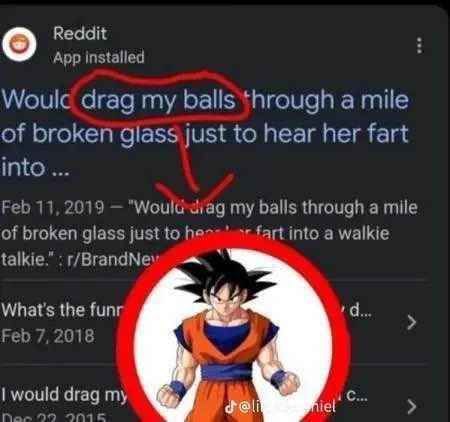Click the "of broken glass" title line
This screenshot has width=450, height=422.
(x=89, y=133)
